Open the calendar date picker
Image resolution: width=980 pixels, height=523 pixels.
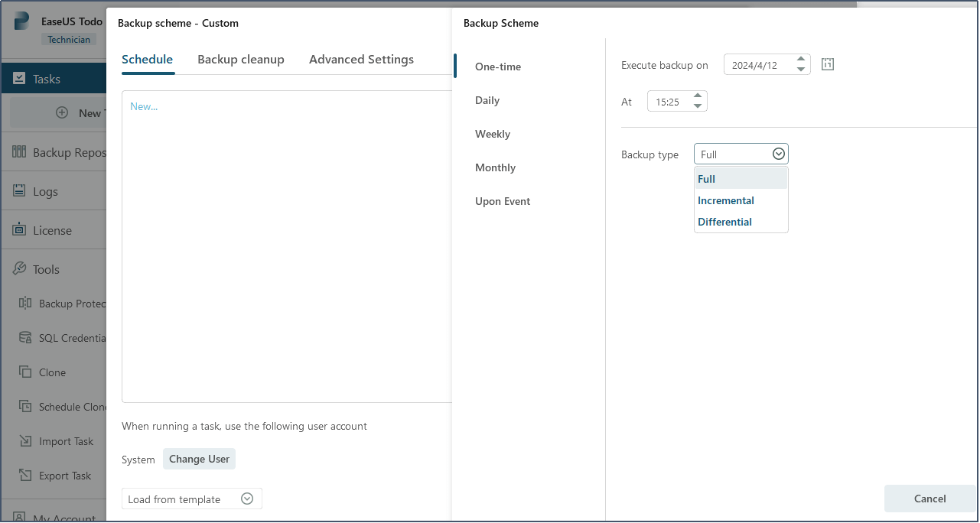coord(827,64)
